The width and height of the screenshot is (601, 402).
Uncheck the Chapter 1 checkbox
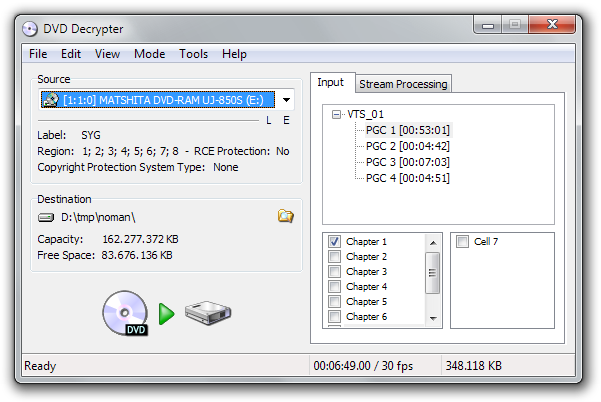pyautogui.click(x=334, y=241)
